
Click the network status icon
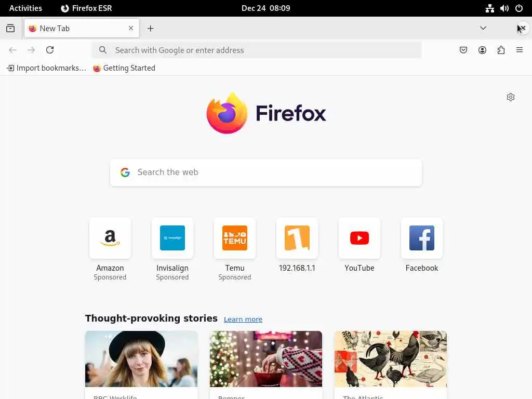(x=489, y=8)
